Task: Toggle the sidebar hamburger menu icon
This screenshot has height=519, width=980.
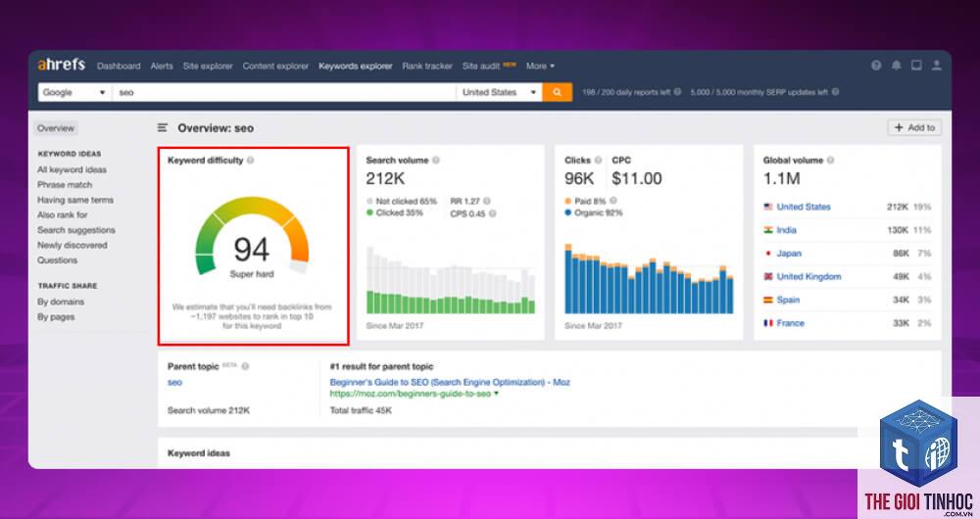Action: [163, 128]
